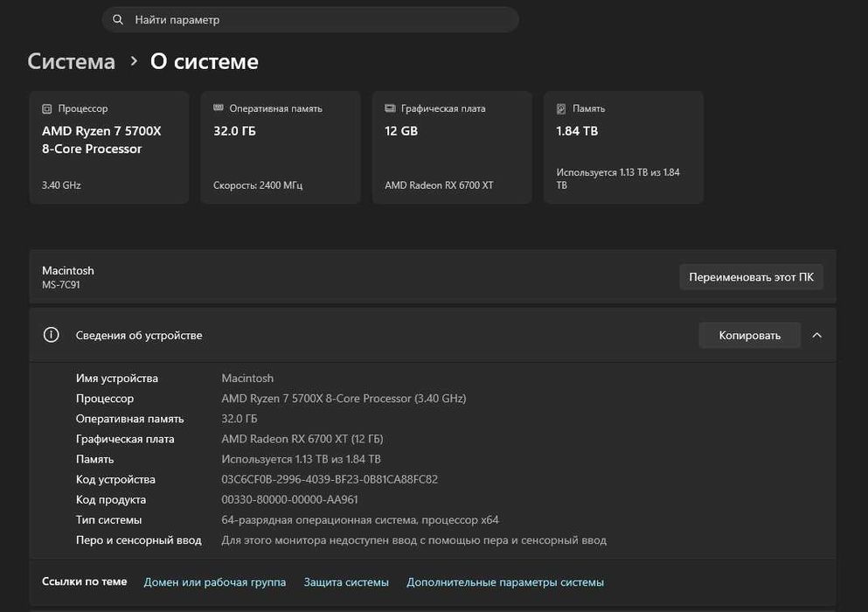This screenshot has width=868, height=612.
Task: Click '12 GB' in graphics card
Action: [401, 131]
